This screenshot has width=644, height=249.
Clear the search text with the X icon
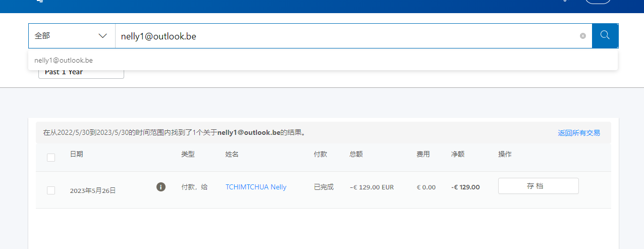pyautogui.click(x=583, y=36)
